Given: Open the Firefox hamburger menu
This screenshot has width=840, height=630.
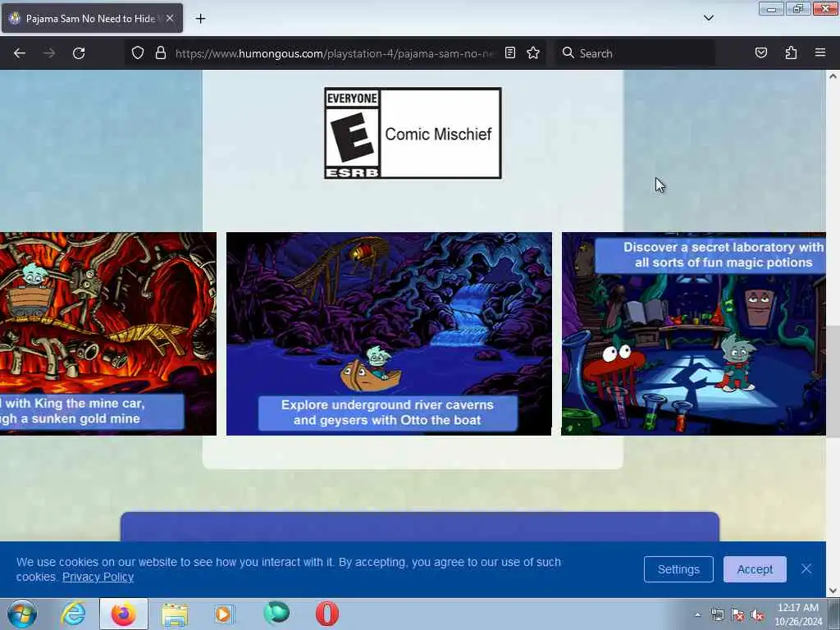Looking at the screenshot, I should point(819,53).
